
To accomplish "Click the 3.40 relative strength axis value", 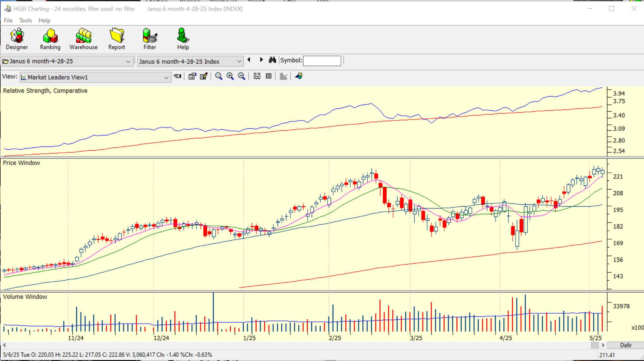I will click(x=619, y=115).
